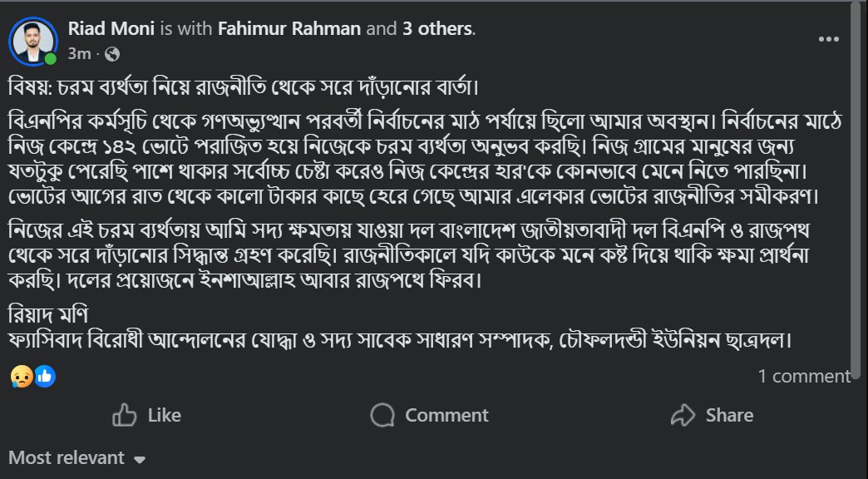Viewport: 868px width, 479px height.
Task: Click the Comment speech bubble icon
Action: [x=382, y=415]
